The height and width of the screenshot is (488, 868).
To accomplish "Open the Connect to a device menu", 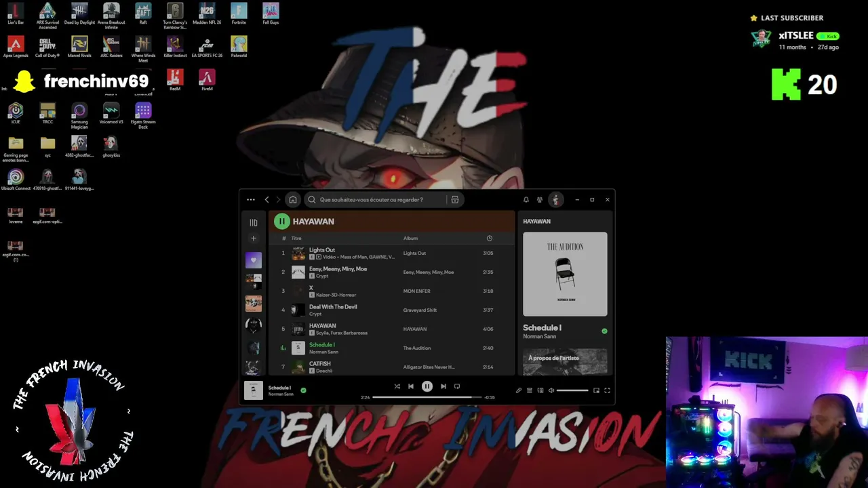I will point(540,390).
